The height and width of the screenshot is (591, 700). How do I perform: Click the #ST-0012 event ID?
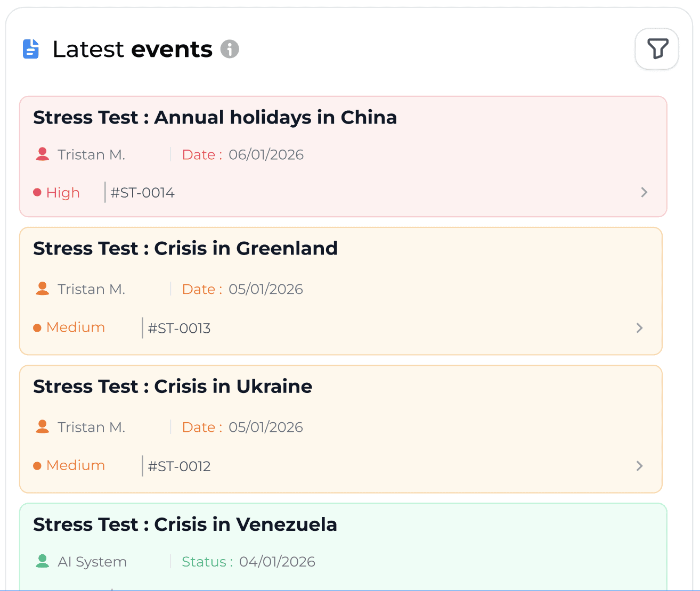click(x=179, y=466)
